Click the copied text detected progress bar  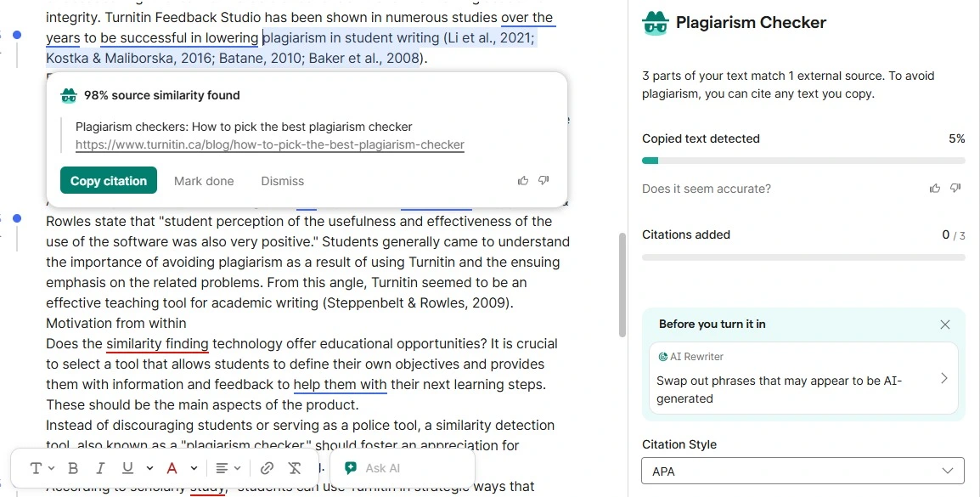tap(803, 161)
